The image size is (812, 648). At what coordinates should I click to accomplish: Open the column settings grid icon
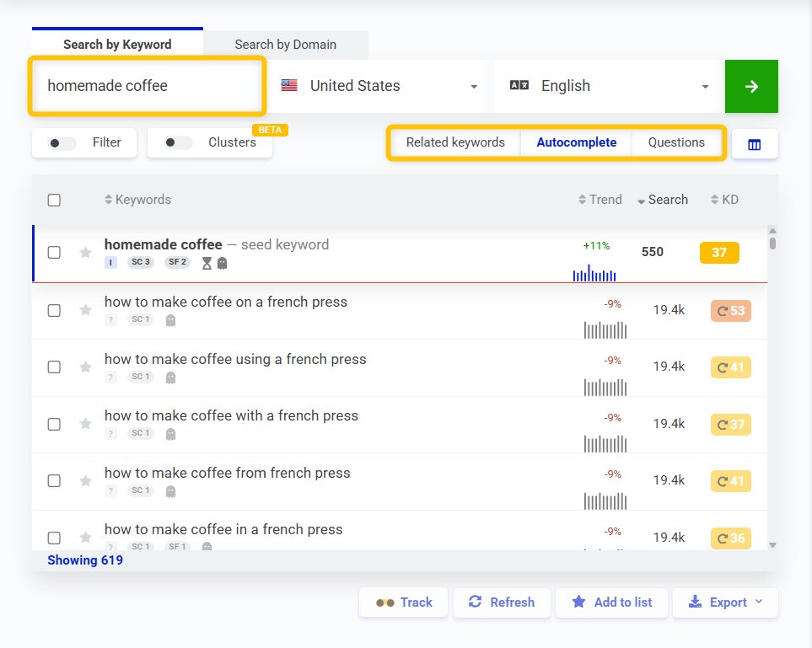755,143
